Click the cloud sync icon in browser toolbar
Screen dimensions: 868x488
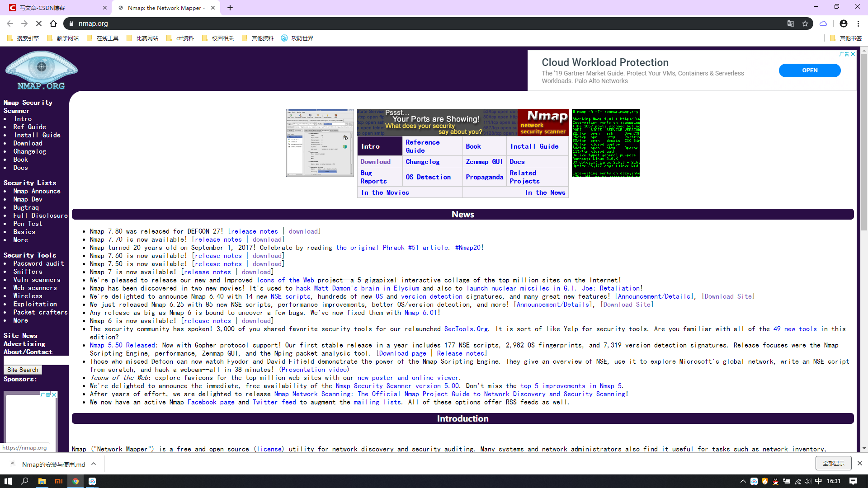coord(823,23)
